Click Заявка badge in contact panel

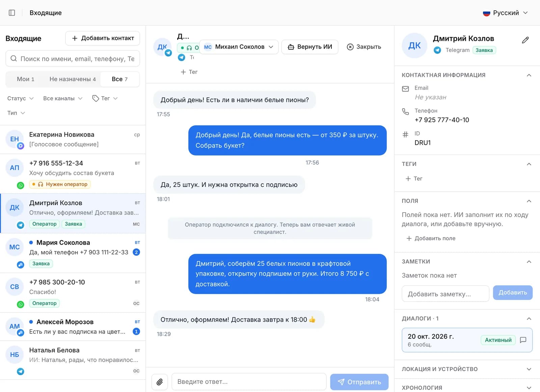pos(484,50)
